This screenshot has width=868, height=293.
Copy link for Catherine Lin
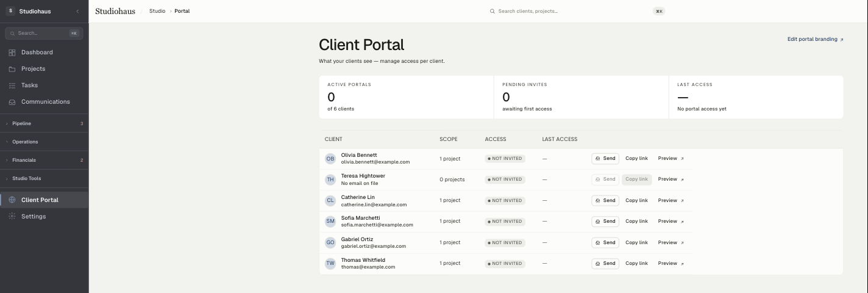(636, 200)
